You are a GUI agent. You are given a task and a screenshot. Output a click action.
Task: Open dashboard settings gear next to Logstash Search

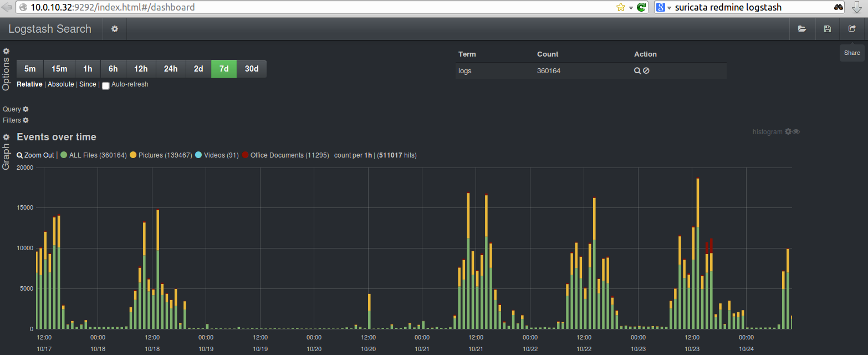[115, 29]
